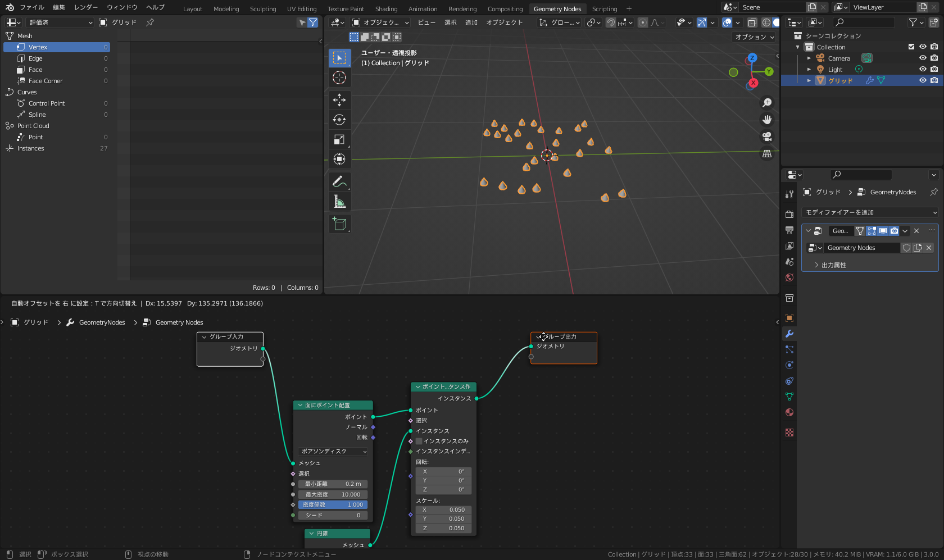
Task: Open the Poisson Disk distribution dropdown
Action: click(333, 451)
